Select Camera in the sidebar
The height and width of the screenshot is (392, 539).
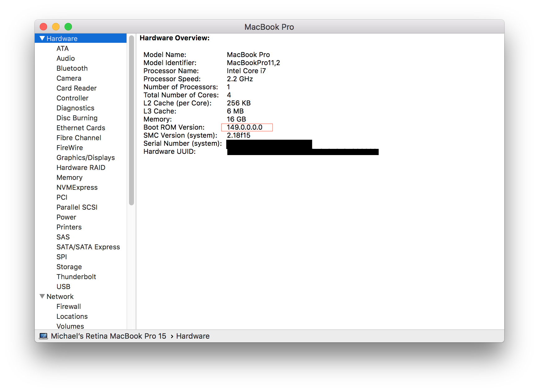point(69,78)
